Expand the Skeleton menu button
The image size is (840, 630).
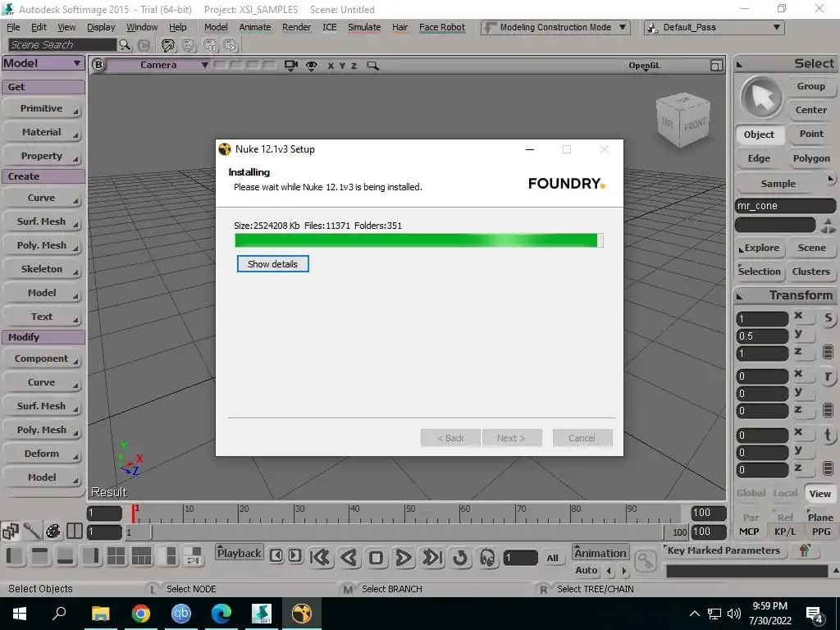click(43, 269)
